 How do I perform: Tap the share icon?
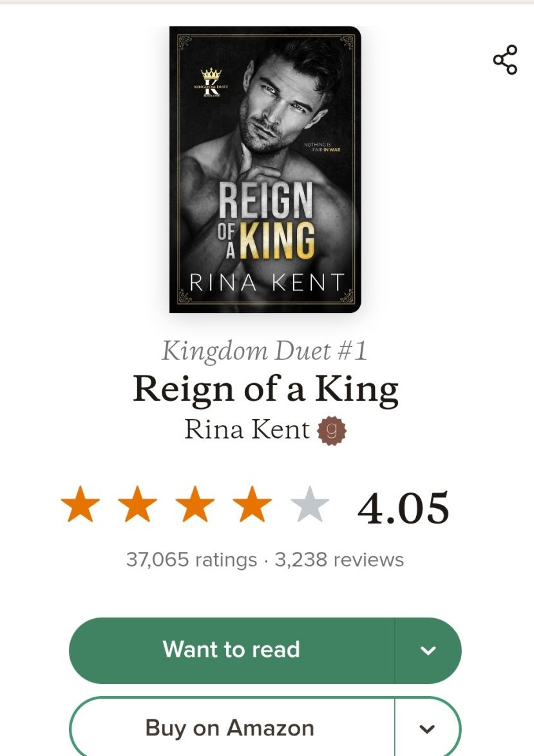tap(505, 60)
